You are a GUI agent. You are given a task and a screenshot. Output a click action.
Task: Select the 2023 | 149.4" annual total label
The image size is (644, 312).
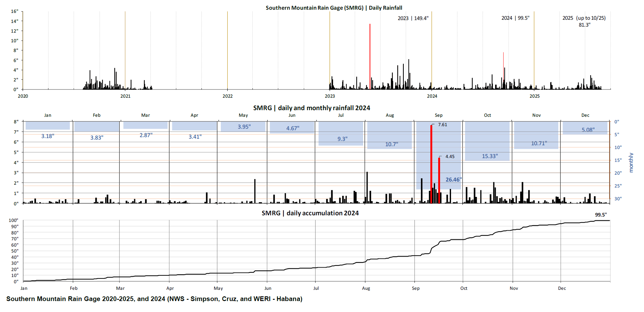[413, 18]
